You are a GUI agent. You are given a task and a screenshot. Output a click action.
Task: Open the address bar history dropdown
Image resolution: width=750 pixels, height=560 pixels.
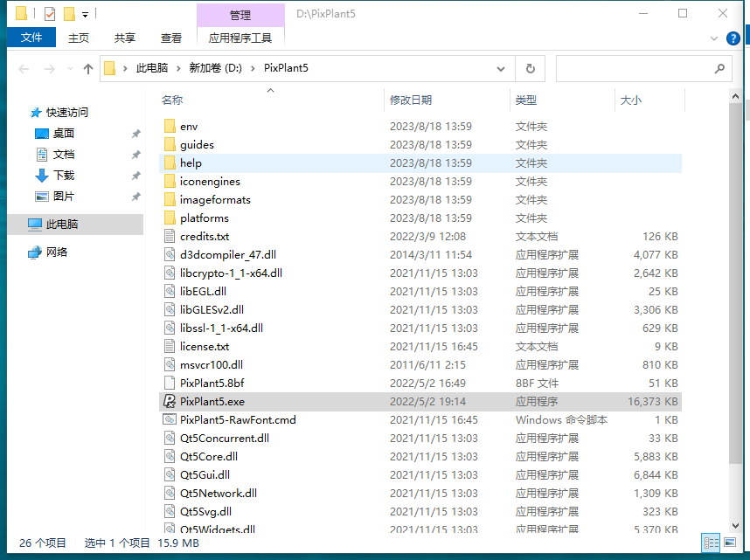[501, 68]
